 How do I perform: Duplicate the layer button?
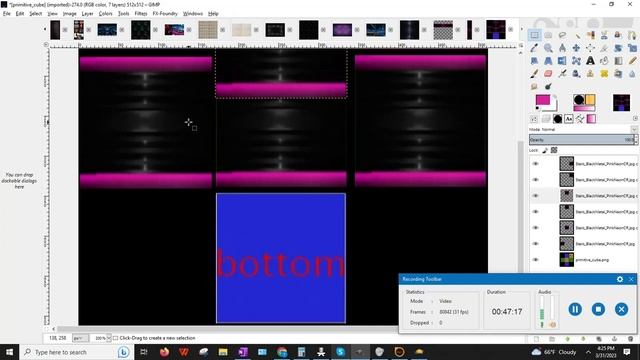pyautogui.click(x=599, y=339)
